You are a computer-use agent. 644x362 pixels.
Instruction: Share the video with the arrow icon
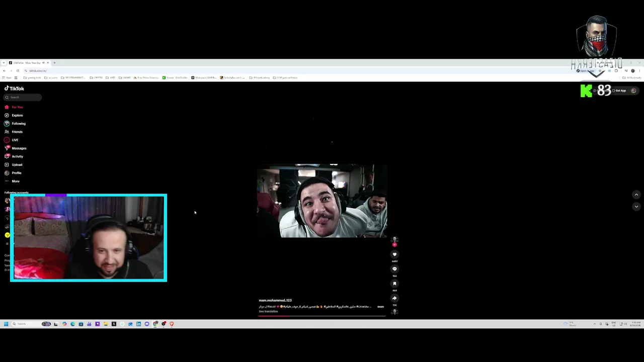click(x=394, y=298)
